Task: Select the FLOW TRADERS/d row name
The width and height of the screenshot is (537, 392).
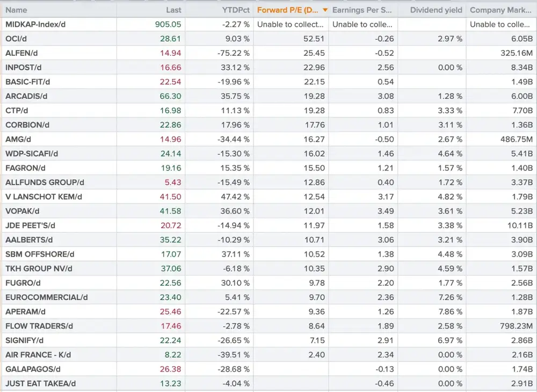Action: (x=39, y=326)
